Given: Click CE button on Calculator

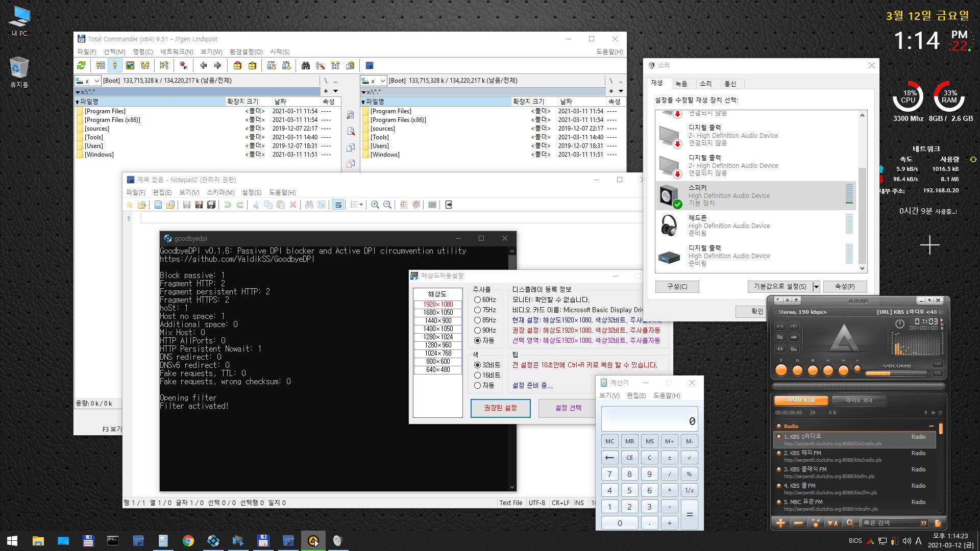Looking at the screenshot, I should point(629,458).
